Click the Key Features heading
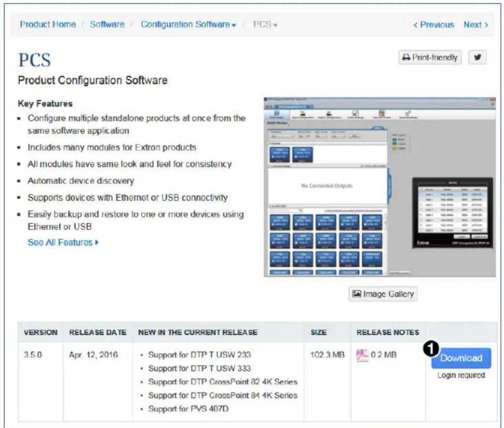The height and width of the screenshot is (428, 504). [45, 104]
